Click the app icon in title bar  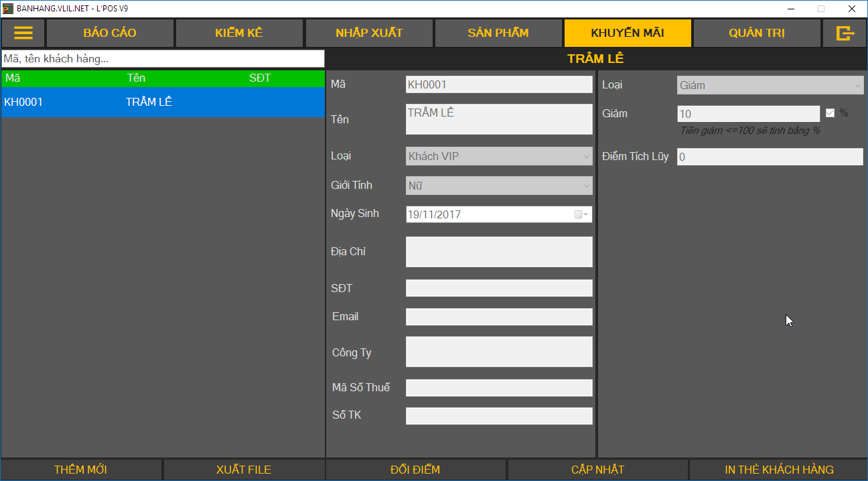point(8,9)
